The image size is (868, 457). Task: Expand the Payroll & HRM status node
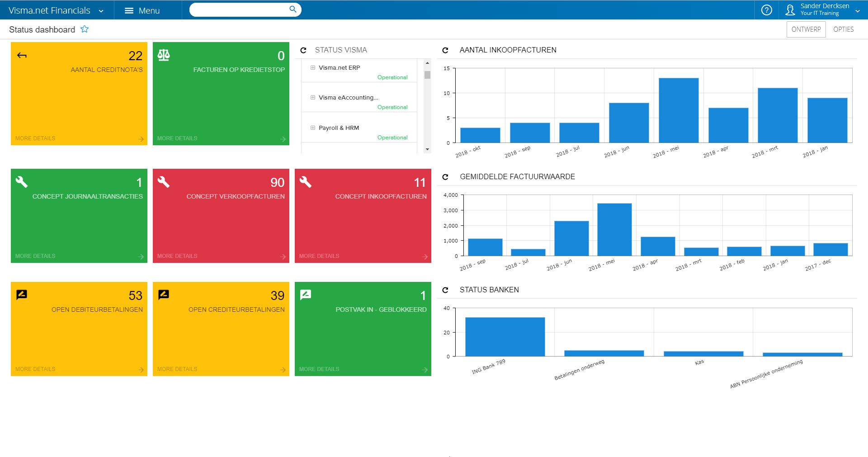coord(312,128)
